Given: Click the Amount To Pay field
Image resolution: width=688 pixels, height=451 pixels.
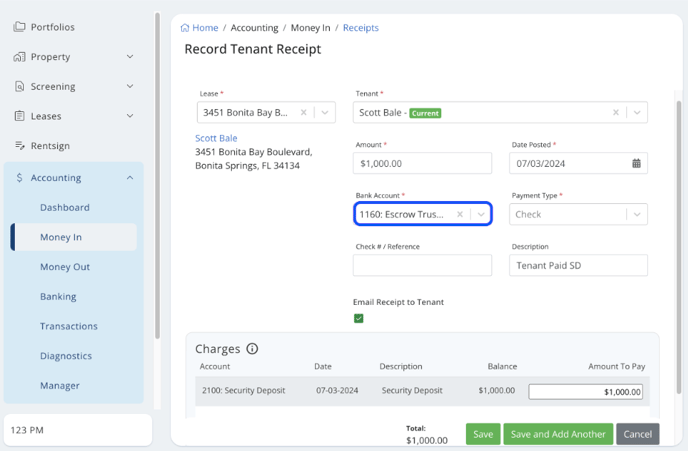Looking at the screenshot, I should 586,392.
